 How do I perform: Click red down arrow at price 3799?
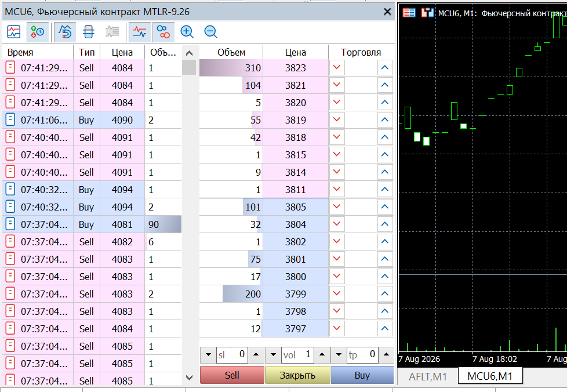tap(337, 293)
